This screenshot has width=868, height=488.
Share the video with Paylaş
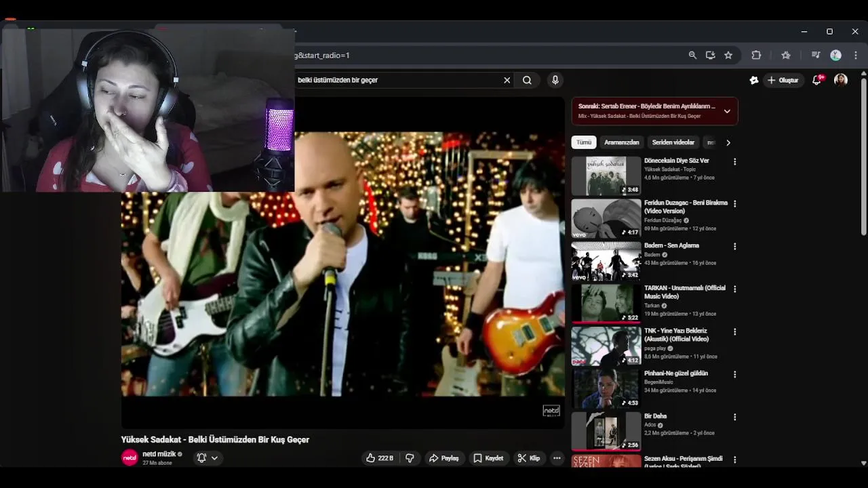(x=443, y=458)
